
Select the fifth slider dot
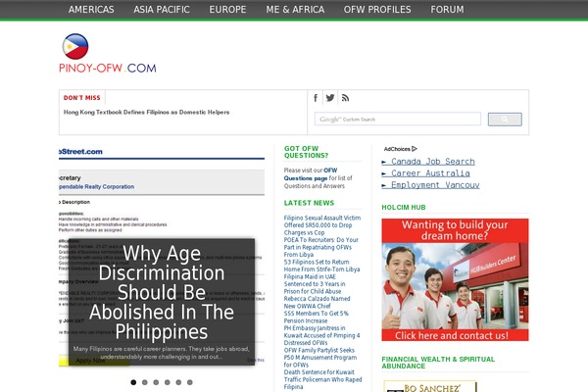point(178,382)
